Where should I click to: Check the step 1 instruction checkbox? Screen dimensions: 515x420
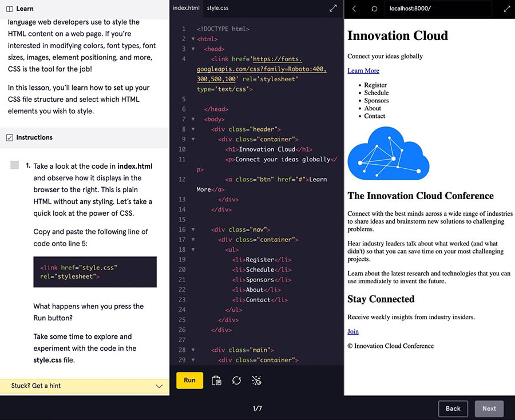15,165
